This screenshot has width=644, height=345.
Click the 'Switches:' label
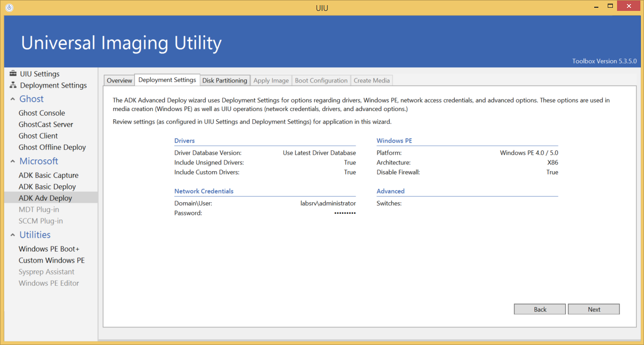389,203
